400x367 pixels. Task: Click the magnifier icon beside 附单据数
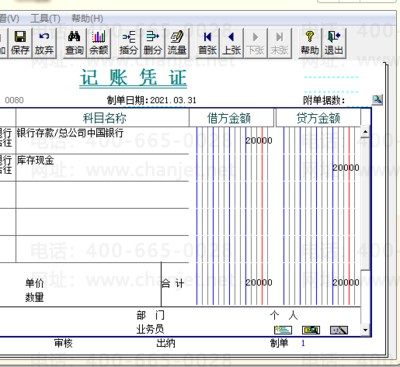[x=377, y=100]
